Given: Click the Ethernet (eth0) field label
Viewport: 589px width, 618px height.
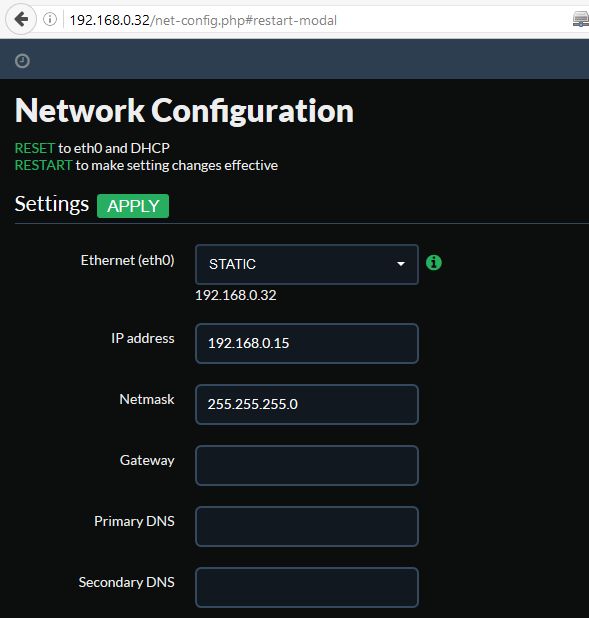Looking at the screenshot, I should [127, 260].
